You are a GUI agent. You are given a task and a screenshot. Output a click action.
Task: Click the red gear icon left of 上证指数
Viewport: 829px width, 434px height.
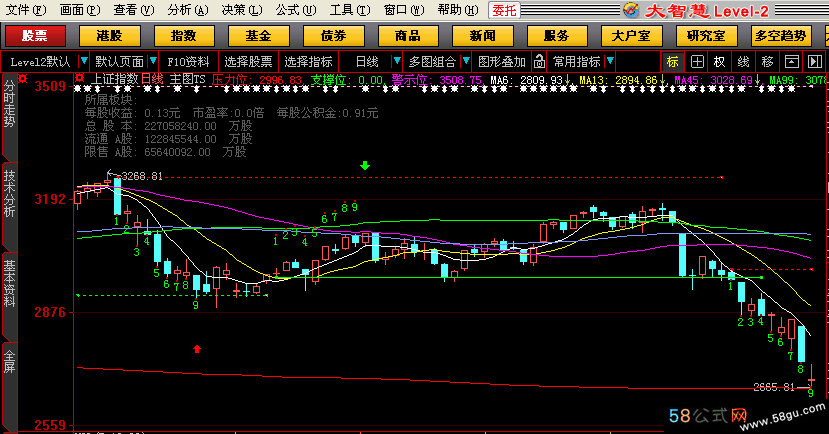pos(80,79)
